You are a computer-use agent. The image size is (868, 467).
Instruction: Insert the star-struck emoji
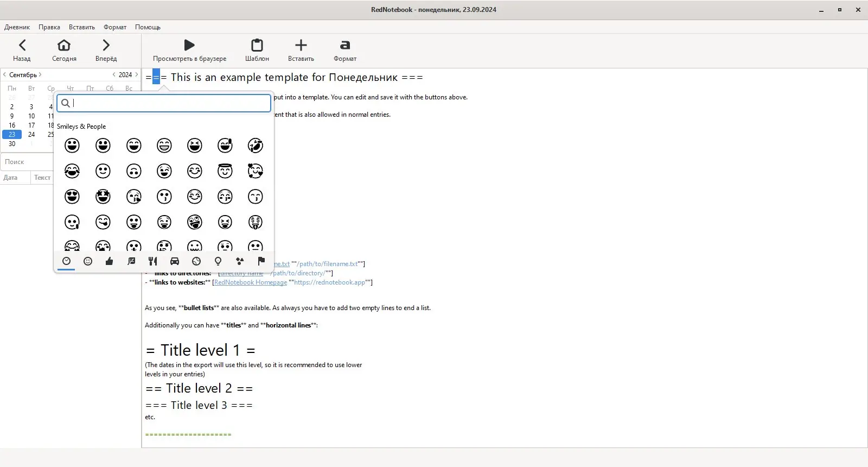click(x=103, y=196)
